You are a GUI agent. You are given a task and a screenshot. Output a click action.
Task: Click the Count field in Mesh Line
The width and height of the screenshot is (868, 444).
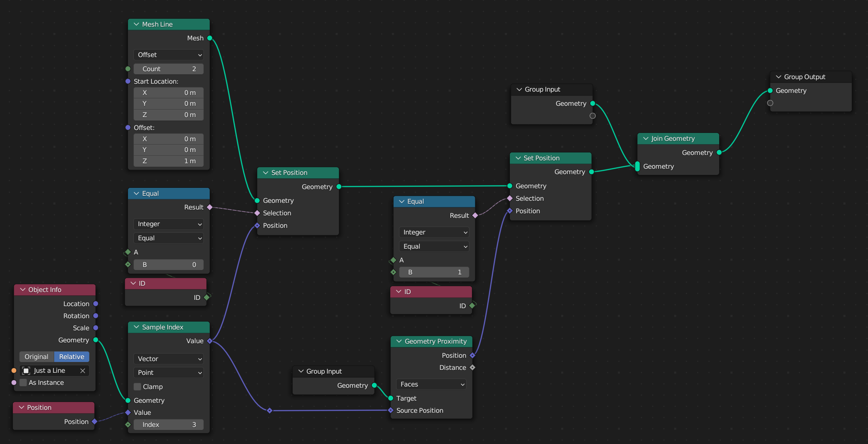168,69
